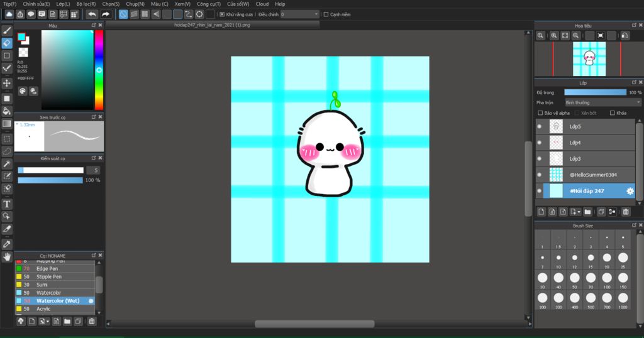The width and height of the screenshot is (644, 338).
Task: Hide the Lớp4 layer
Action: tap(539, 143)
